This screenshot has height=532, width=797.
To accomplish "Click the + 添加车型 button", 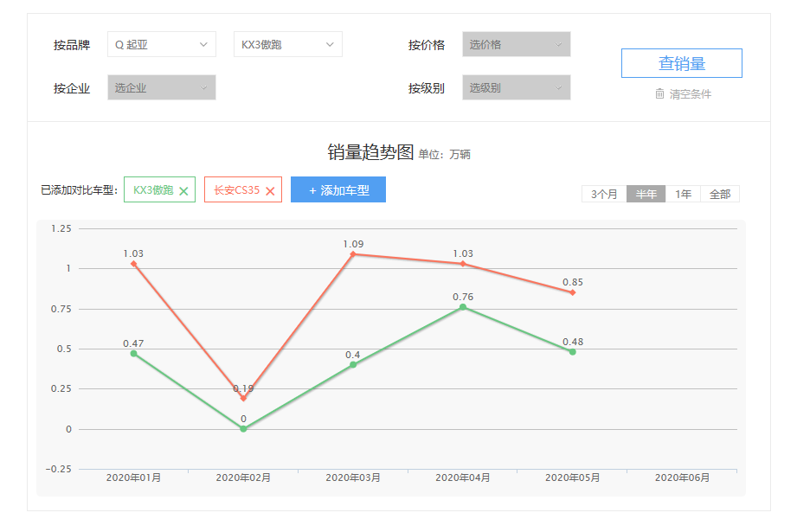I will pyautogui.click(x=338, y=190).
